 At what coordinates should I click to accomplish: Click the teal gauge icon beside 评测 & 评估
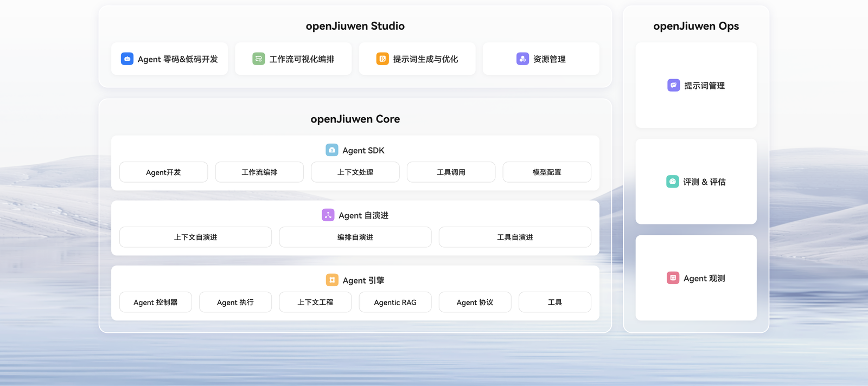click(673, 182)
